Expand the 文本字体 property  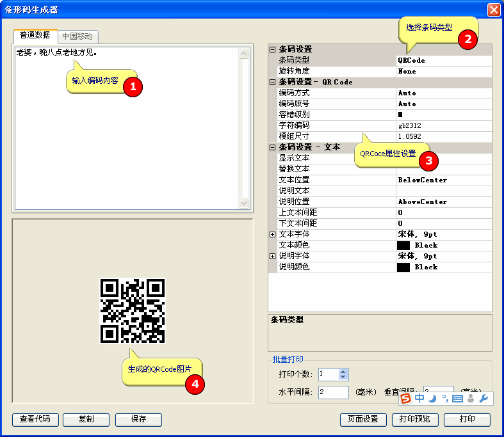pos(273,235)
